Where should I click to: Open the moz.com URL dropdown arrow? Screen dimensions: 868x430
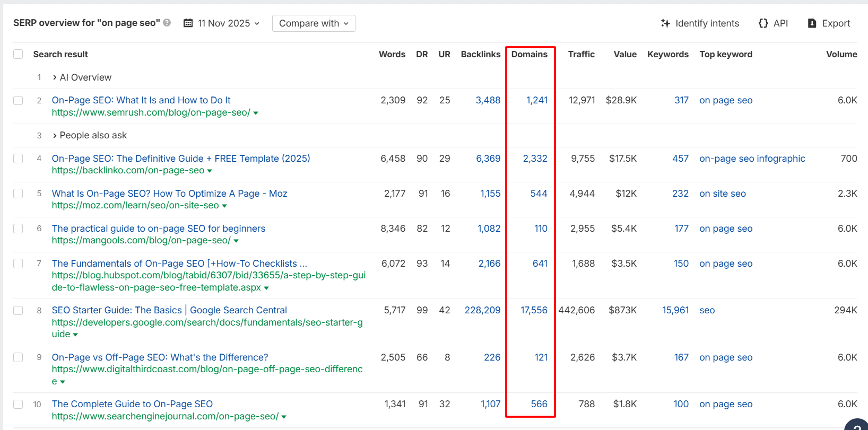[224, 206]
